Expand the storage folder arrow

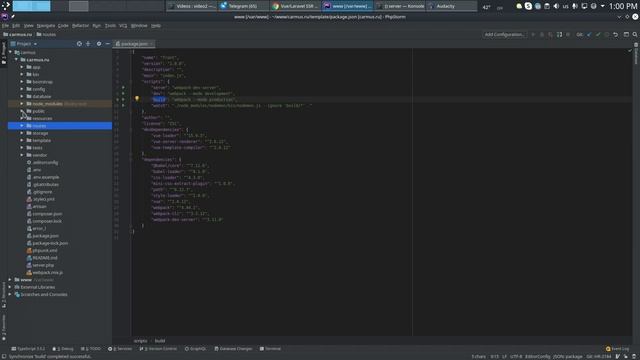22,133
